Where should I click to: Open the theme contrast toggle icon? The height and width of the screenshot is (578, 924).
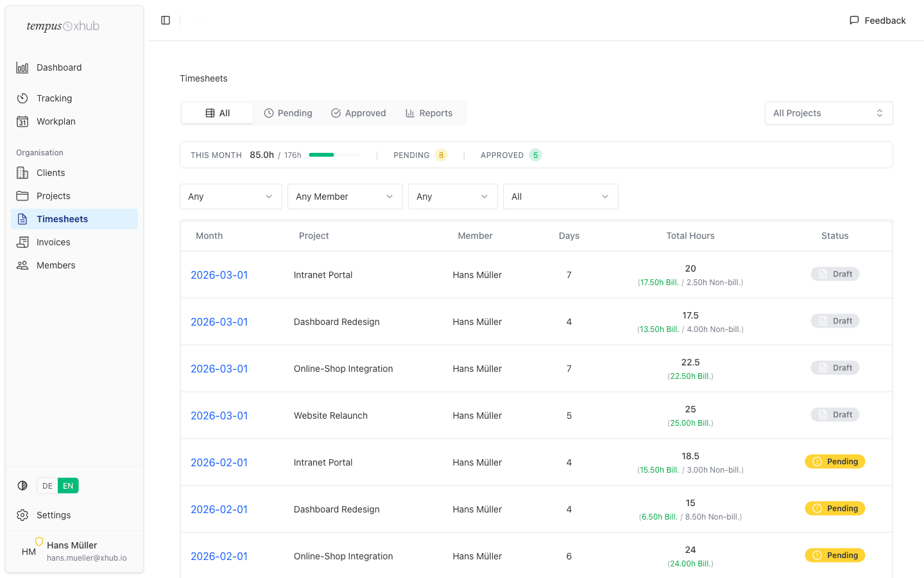[x=22, y=485]
